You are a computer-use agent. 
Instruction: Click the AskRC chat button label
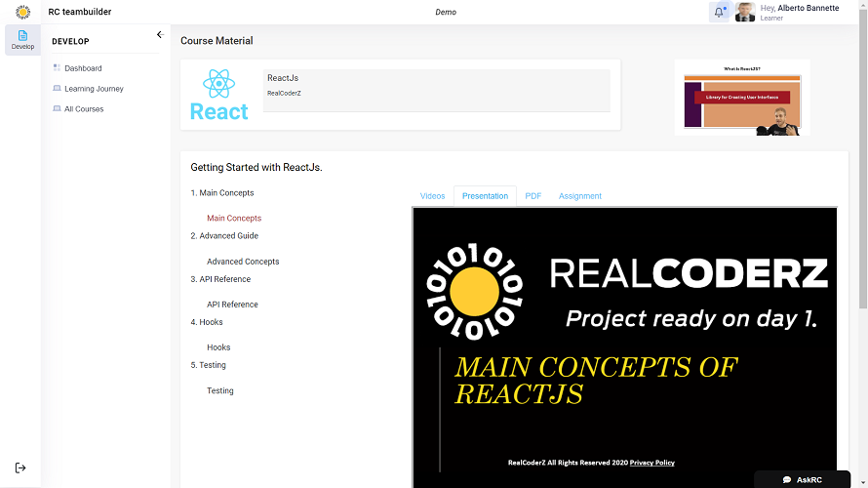[809, 479]
